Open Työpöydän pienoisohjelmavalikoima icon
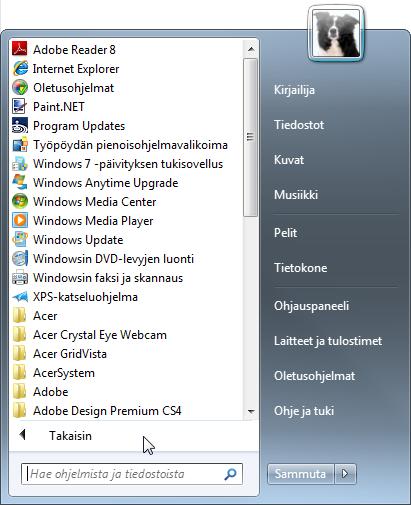Image resolution: width=411 pixels, height=505 pixels. click(20, 145)
